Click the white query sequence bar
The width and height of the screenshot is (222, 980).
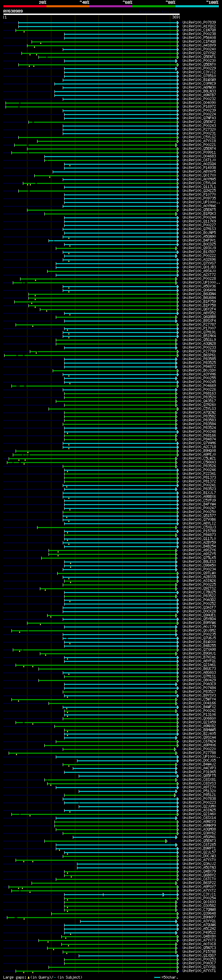tap(92, 14)
